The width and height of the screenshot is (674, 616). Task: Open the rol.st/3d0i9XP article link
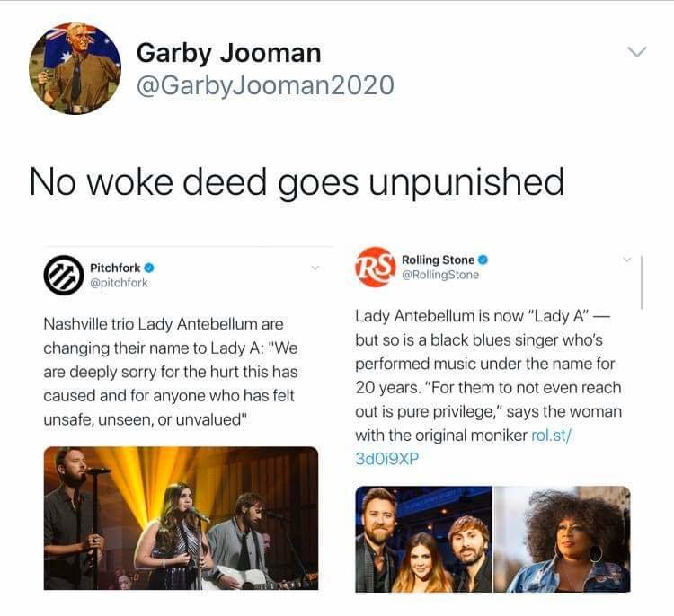[x=464, y=447]
